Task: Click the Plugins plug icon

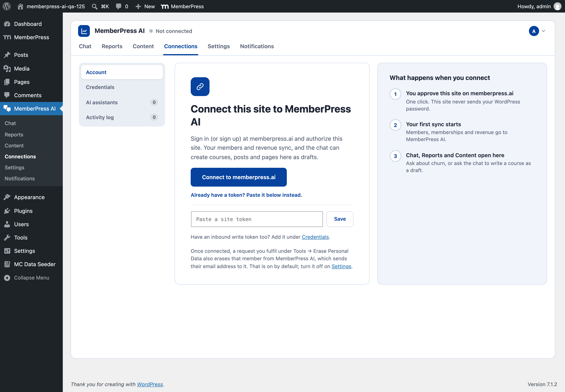Action: point(7,211)
